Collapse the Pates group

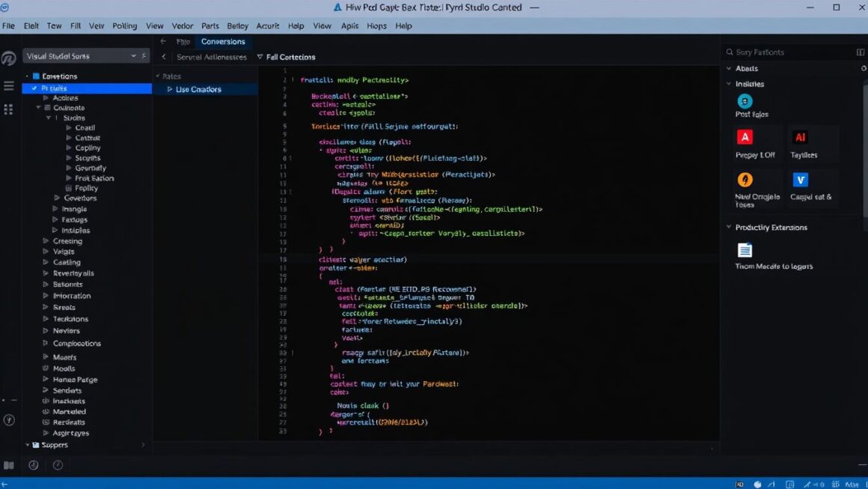pyautogui.click(x=158, y=76)
